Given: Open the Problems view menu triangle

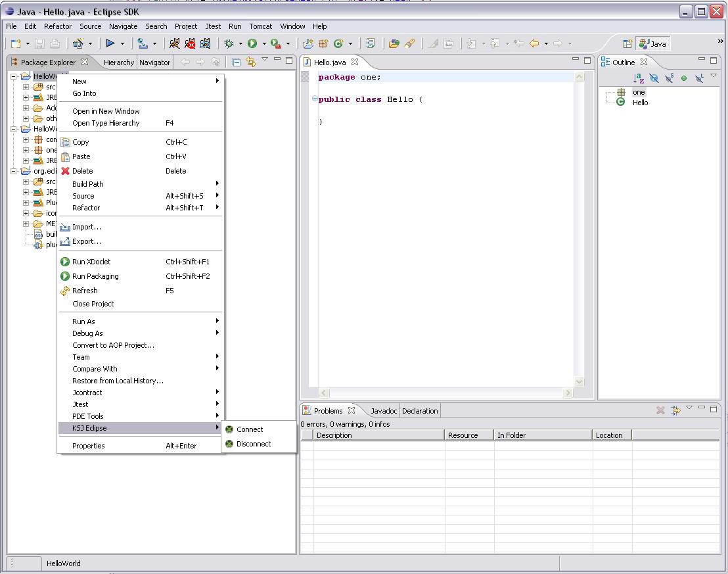Looking at the screenshot, I should pyautogui.click(x=689, y=408).
